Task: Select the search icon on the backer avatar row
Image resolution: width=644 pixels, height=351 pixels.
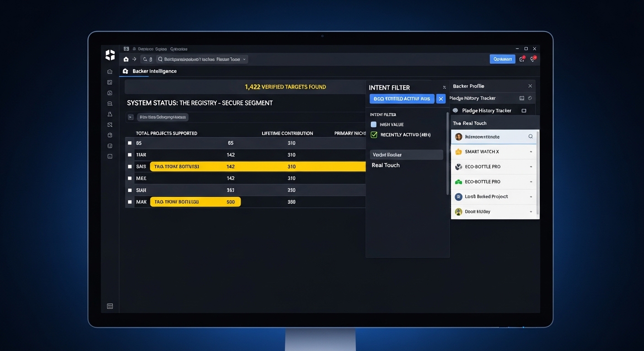Action: point(530,136)
